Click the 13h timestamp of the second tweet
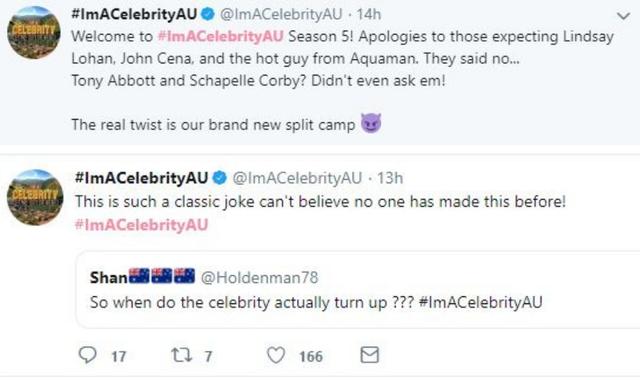The width and height of the screenshot is (640, 384). (x=390, y=178)
